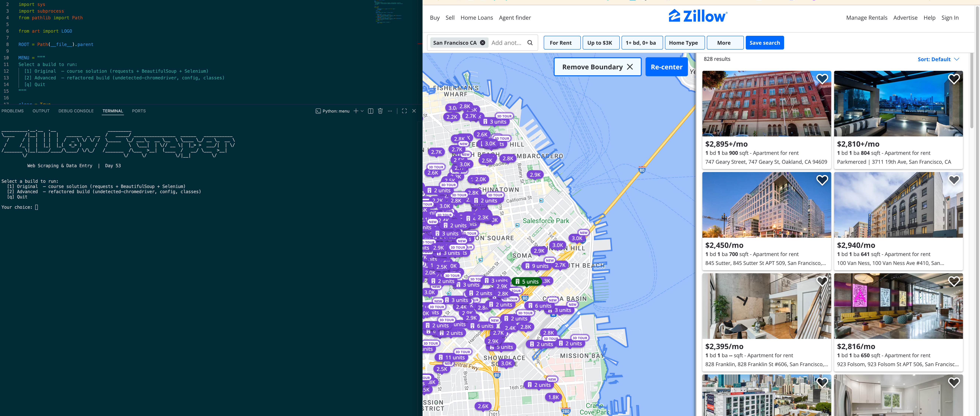Open the Help link

[x=929, y=17]
